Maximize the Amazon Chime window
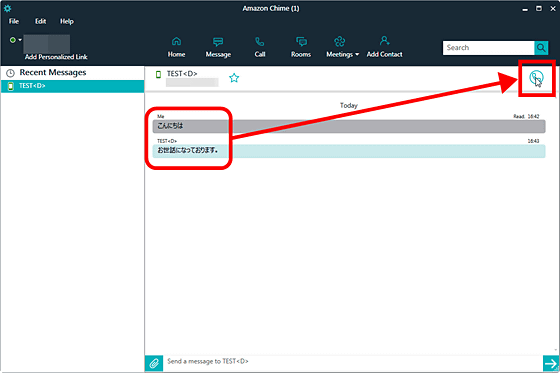The image size is (560, 373). [x=539, y=8]
